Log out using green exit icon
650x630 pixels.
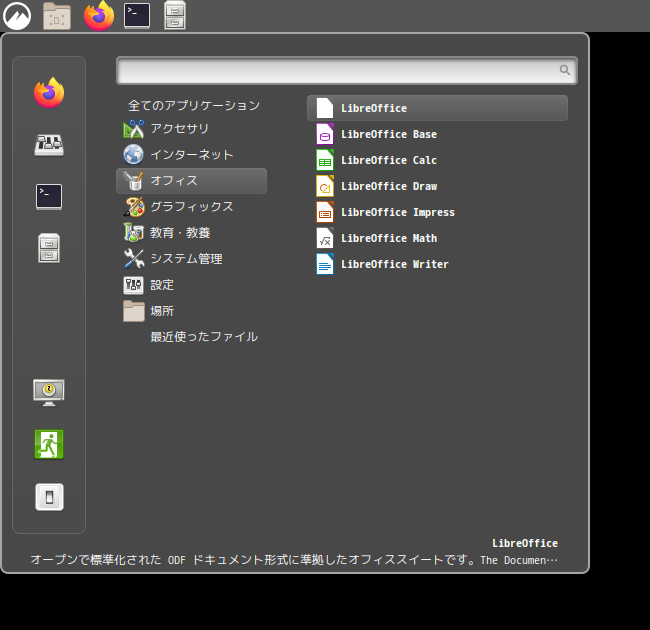click(x=49, y=444)
